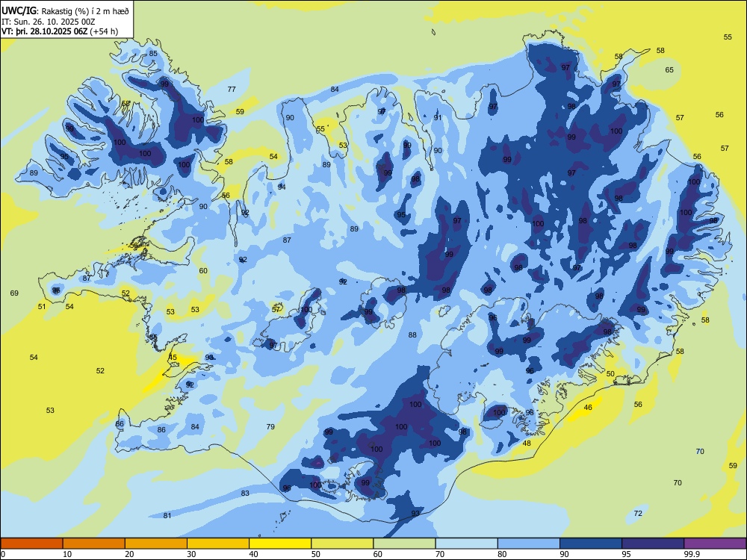Click the 80–90 medium blue legend swatch
This screenshot has height=560, width=747.
click(x=529, y=544)
